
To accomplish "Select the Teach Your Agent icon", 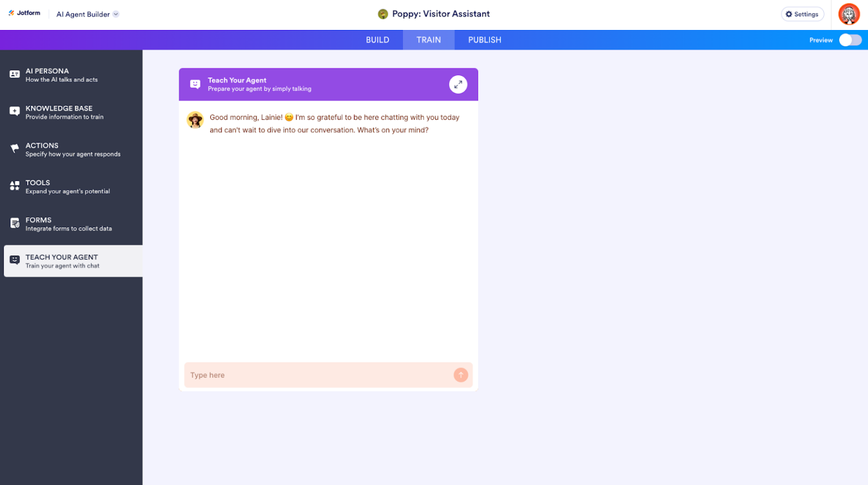I will 14,261.
